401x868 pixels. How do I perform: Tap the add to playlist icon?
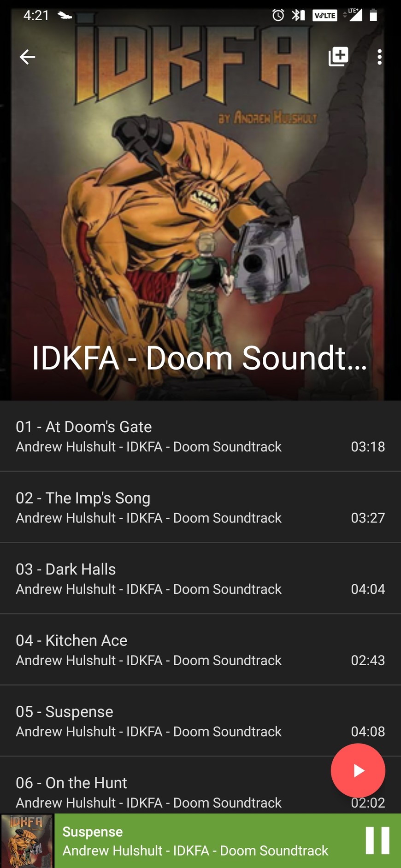point(338,57)
